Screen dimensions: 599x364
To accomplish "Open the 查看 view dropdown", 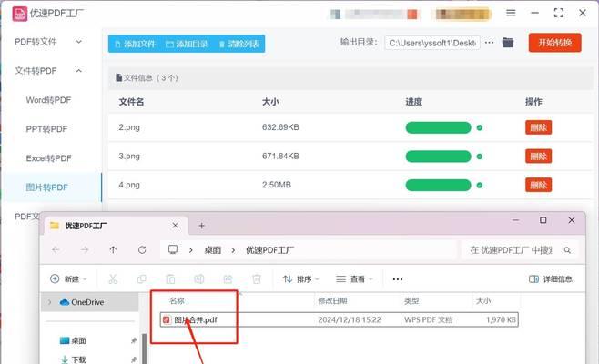I will click(354, 279).
